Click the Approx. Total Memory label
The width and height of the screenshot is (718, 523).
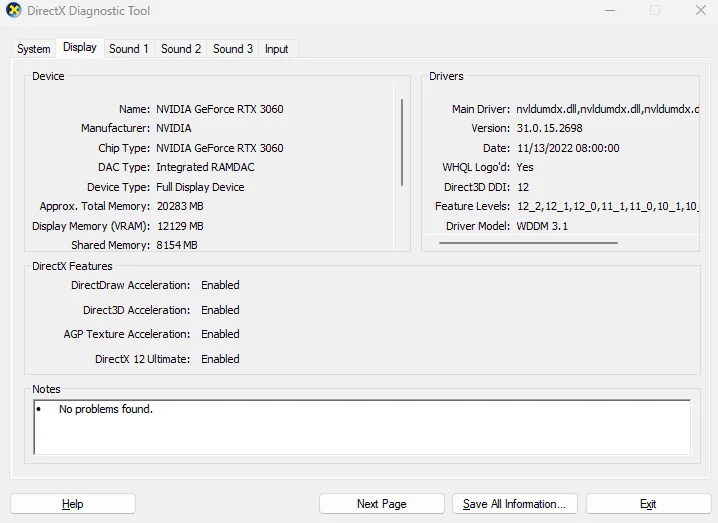(95, 206)
